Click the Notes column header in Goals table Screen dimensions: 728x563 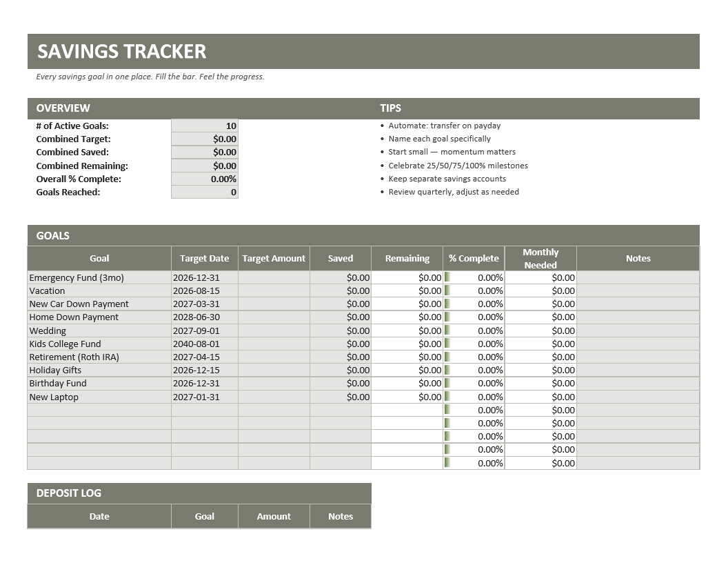point(638,258)
